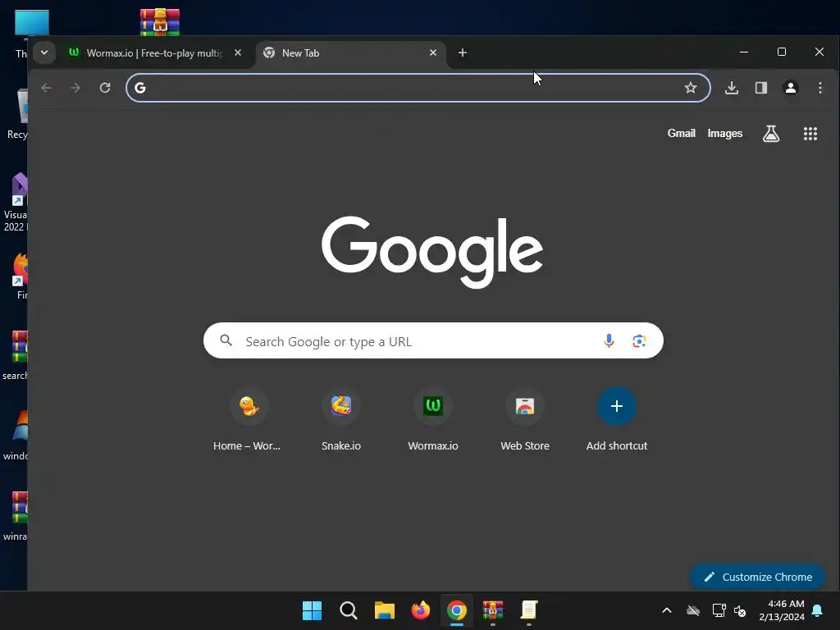Toggle the Chrome side panel
Screen dimensions: 840x630
click(x=761, y=88)
